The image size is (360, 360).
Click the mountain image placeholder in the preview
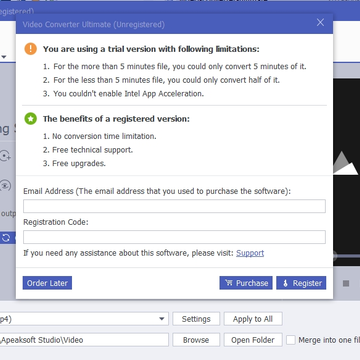[345, 163]
